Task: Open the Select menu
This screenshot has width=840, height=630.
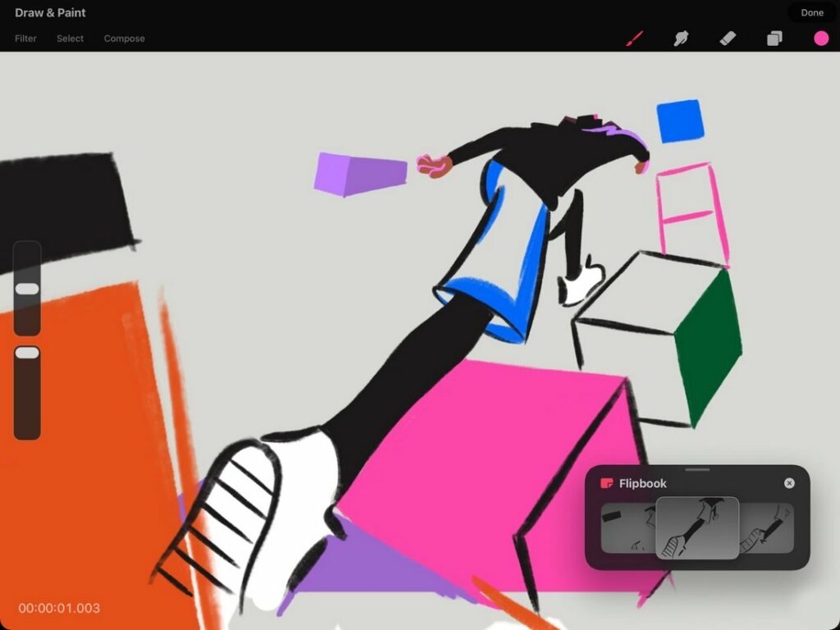Action: point(70,38)
